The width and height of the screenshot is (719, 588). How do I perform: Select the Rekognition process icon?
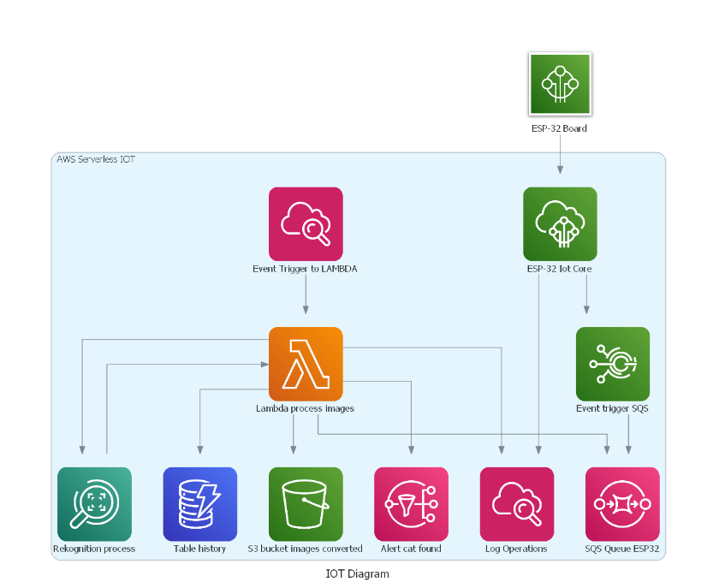point(94,503)
